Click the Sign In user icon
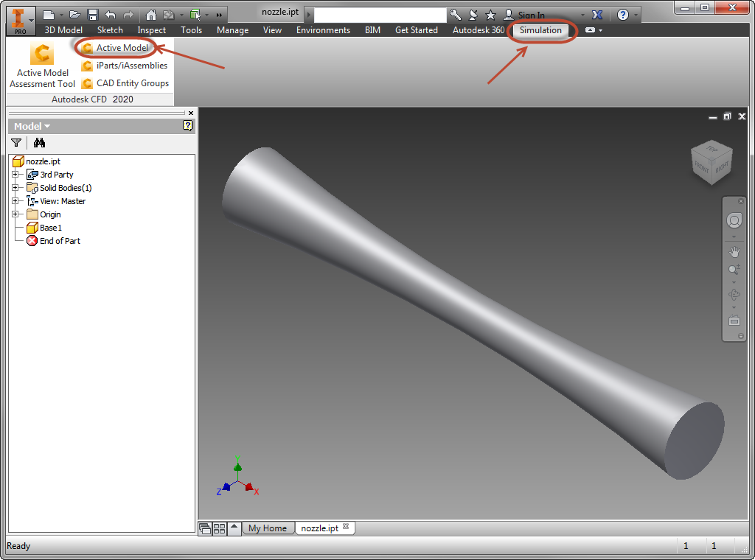Screen dimensions: 755x560 [x=509, y=15]
